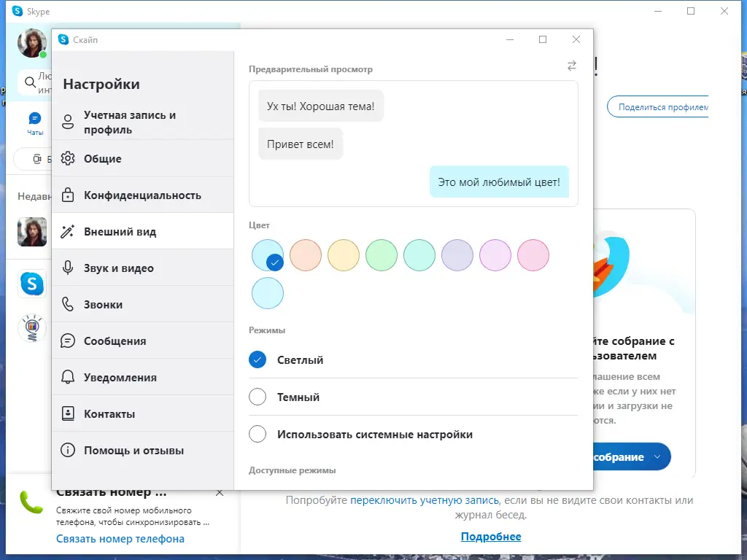Open Privacy settings (Конфиденциальность)
The width and height of the screenshot is (747, 560).
[x=142, y=195]
